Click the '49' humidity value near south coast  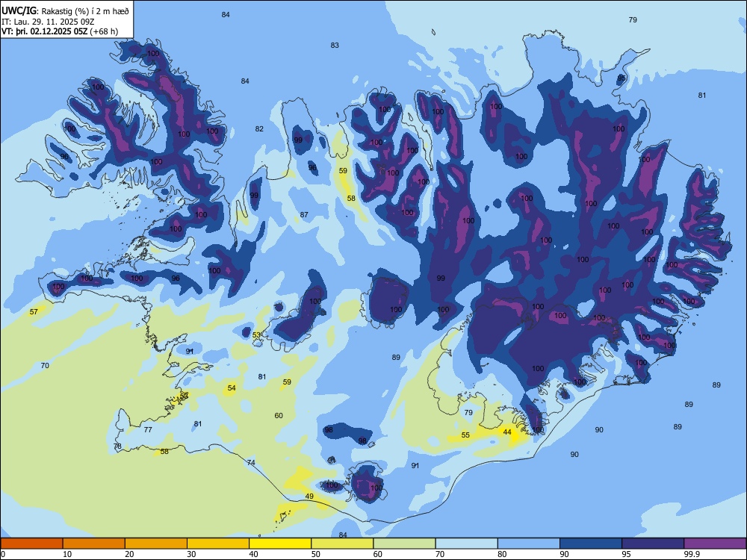(x=309, y=497)
